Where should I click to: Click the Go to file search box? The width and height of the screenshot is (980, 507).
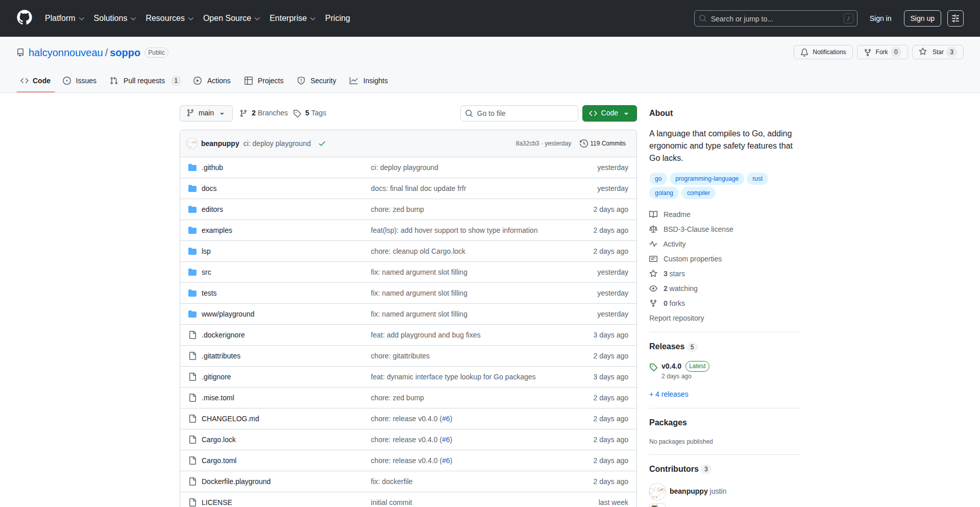point(519,113)
